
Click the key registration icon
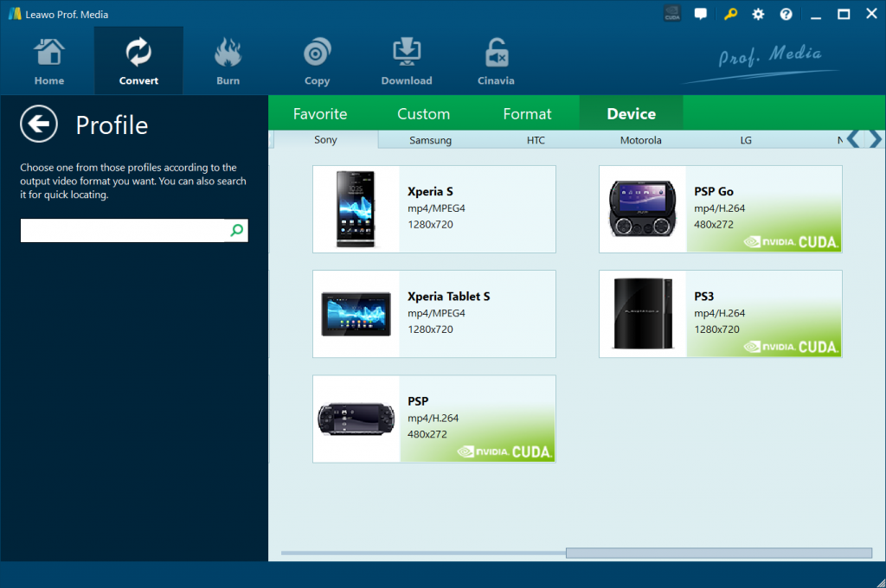click(x=730, y=14)
